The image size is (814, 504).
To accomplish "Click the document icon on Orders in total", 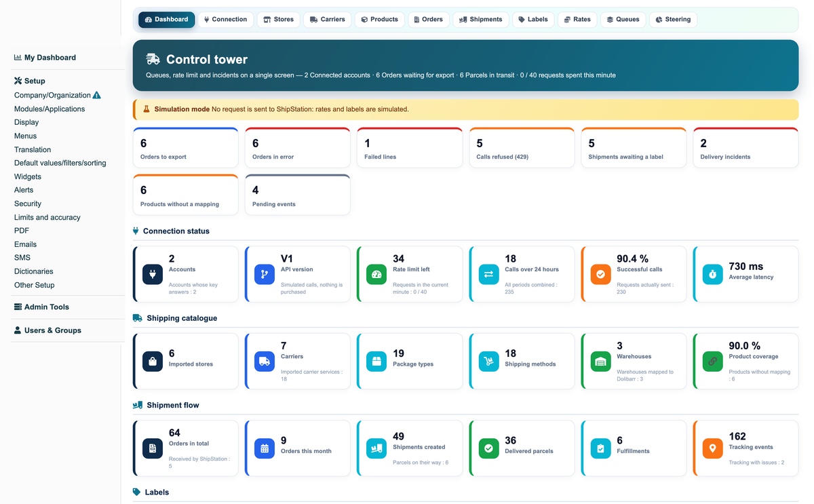I will pos(152,448).
